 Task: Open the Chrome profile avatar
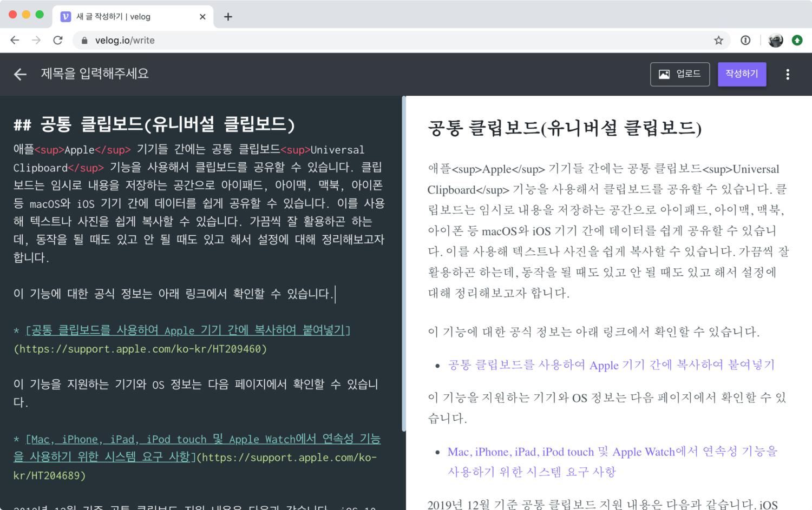click(x=776, y=40)
